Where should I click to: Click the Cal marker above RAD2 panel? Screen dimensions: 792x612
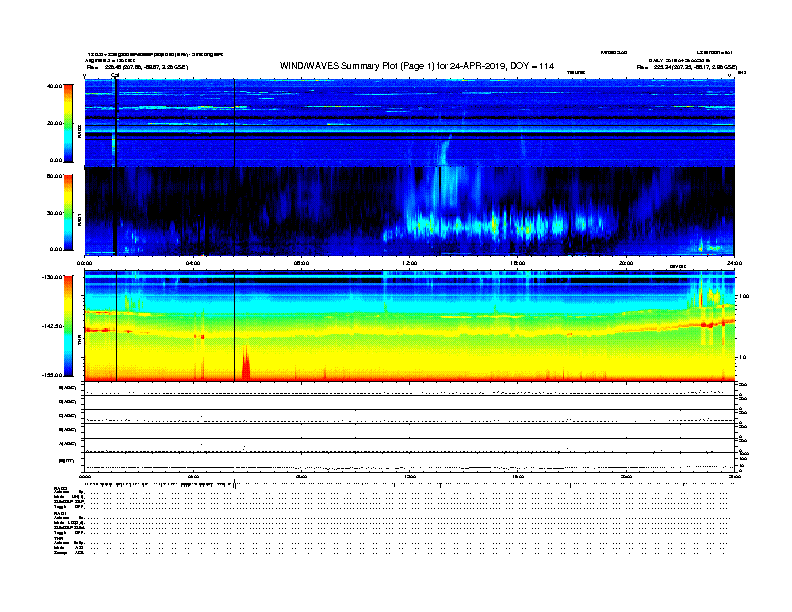click(115, 75)
